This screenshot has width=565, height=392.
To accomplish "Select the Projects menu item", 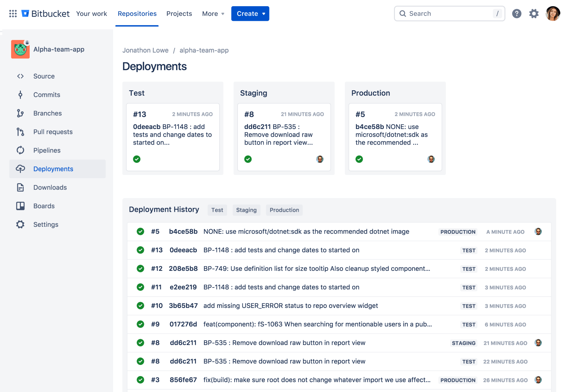I will (x=179, y=13).
